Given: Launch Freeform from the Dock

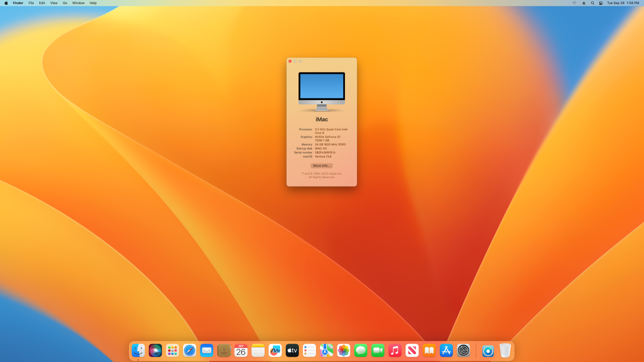Looking at the screenshot, I should click(x=275, y=351).
